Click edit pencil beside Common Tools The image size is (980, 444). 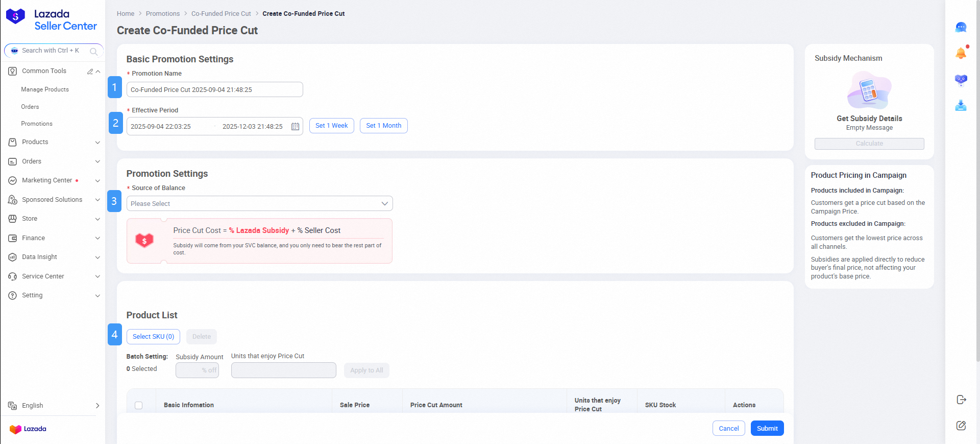[90, 72]
